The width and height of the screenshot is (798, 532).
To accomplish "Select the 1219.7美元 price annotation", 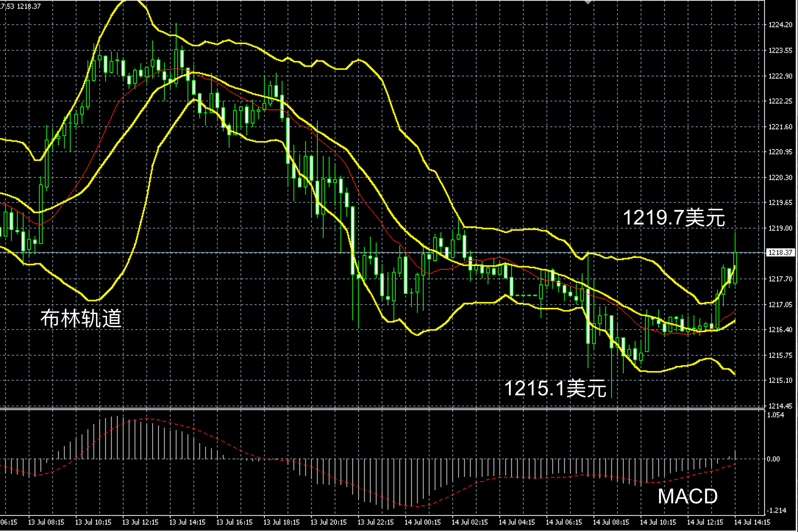I will tap(674, 218).
